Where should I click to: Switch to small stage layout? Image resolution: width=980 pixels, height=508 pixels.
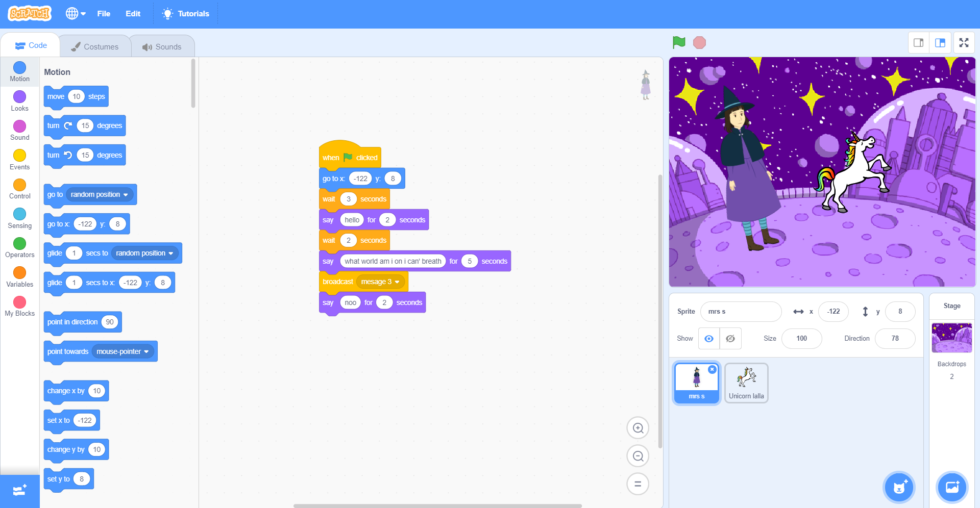tap(919, 43)
